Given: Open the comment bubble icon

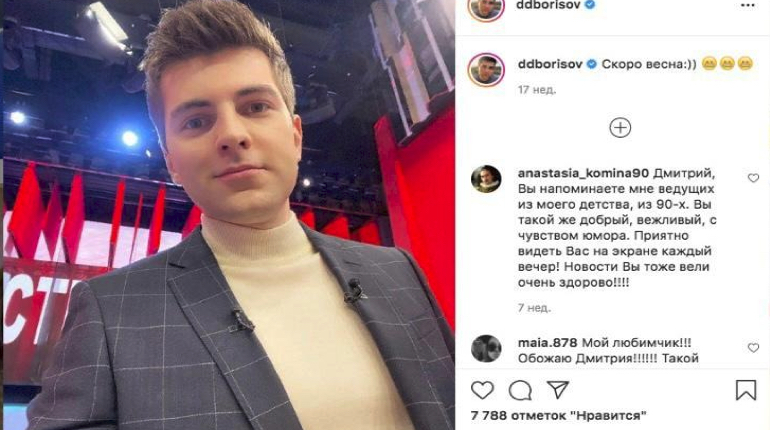Looking at the screenshot, I should coord(520,391).
